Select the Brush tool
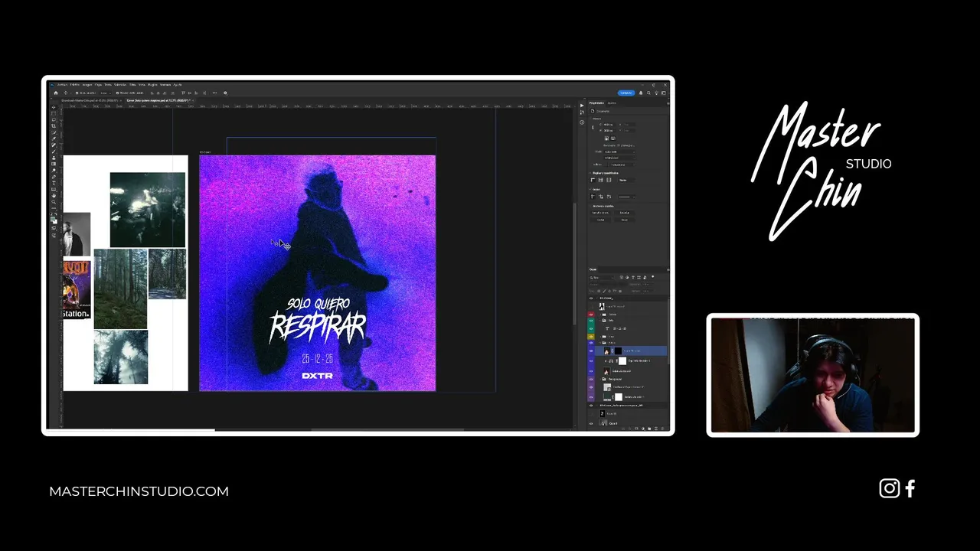Viewport: 980px width, 551px height. coord(54,152)
